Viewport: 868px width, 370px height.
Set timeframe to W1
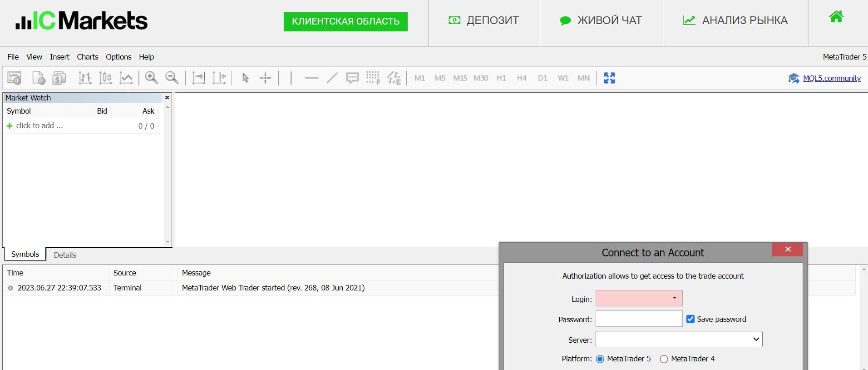(563, 78)
